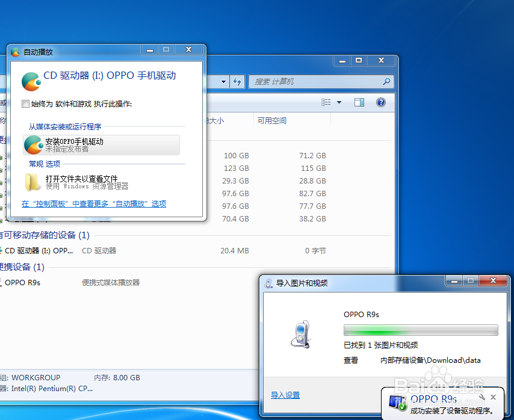This screenshot has height=420, width=514.
Task: Select the OPPO R9s portable device
Action: (20, 282)
